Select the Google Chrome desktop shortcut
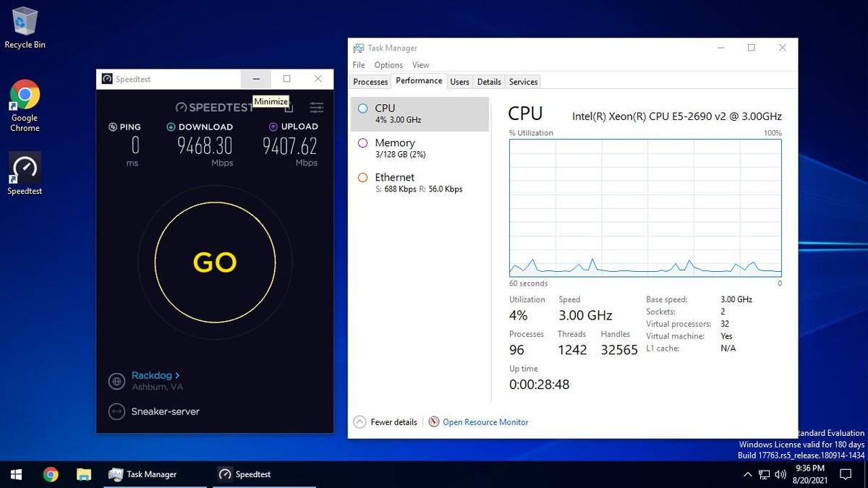The width and height of the screenshot is (868, 488). pyautogui.click(x=25, y=106)
